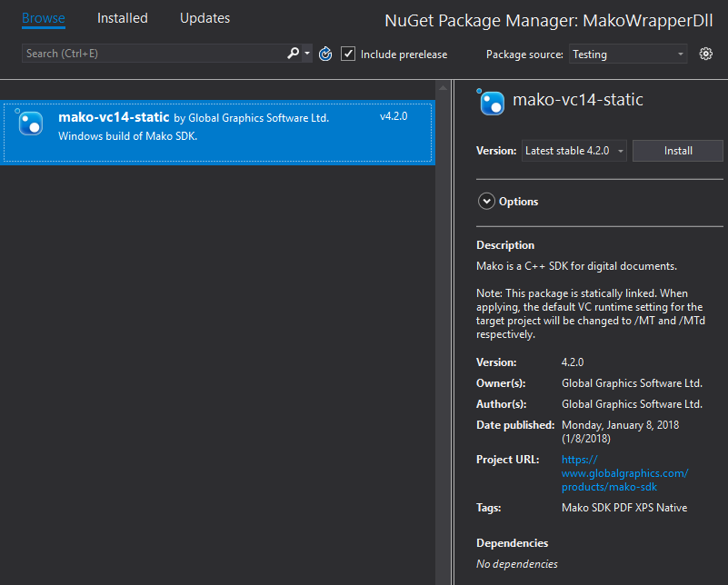The image size is (728, 585).
Task: Click the Author(s) Global Graphics Software Ltd. value
Action: pyautogui.click(x=632, y=404)
